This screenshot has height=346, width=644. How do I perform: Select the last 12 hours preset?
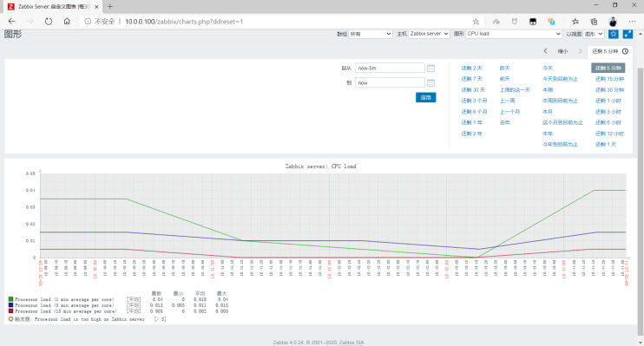coord(609,134)
